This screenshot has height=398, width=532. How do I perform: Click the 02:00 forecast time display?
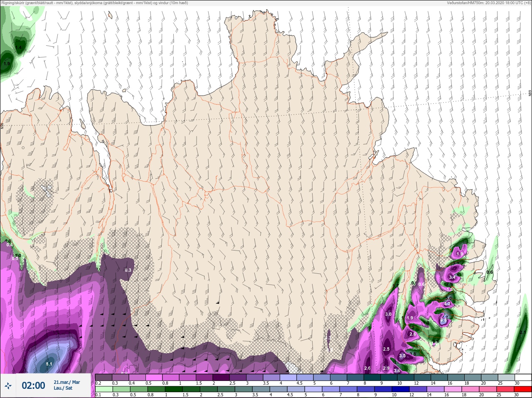[33, 386]
